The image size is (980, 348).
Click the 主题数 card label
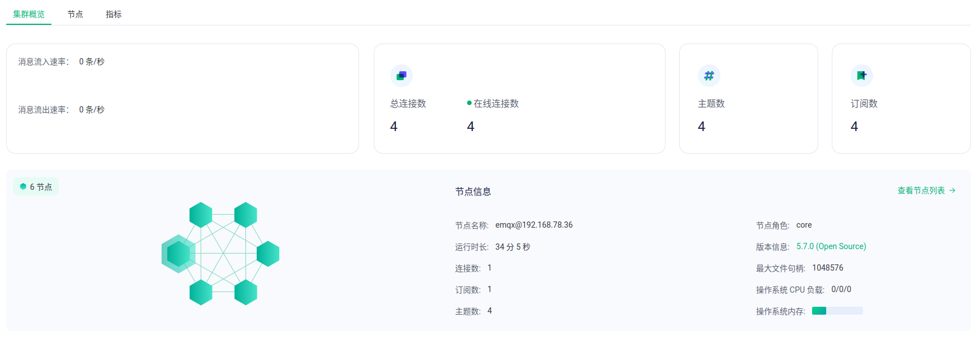pyautogui.click(x=711, y=103)
